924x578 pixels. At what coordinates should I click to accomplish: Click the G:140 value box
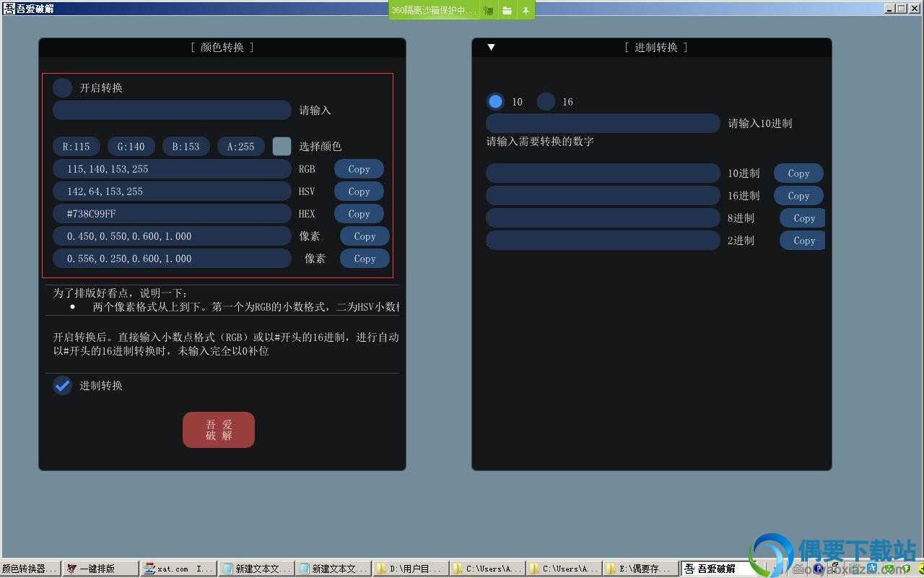pyautogui.click(x=131, y=147)
